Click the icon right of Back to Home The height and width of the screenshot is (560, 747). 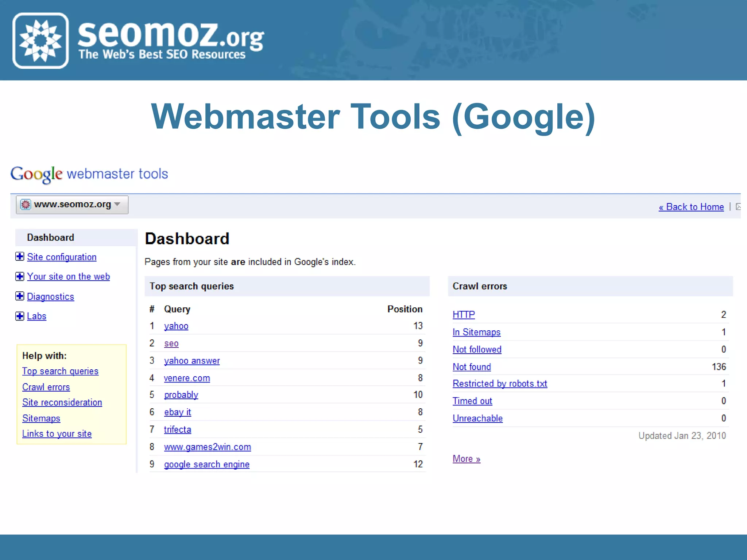click(x=738, y=207)
